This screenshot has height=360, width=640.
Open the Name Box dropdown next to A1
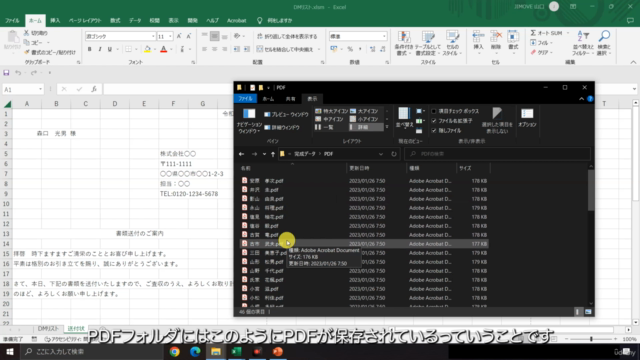pos(40,89)
